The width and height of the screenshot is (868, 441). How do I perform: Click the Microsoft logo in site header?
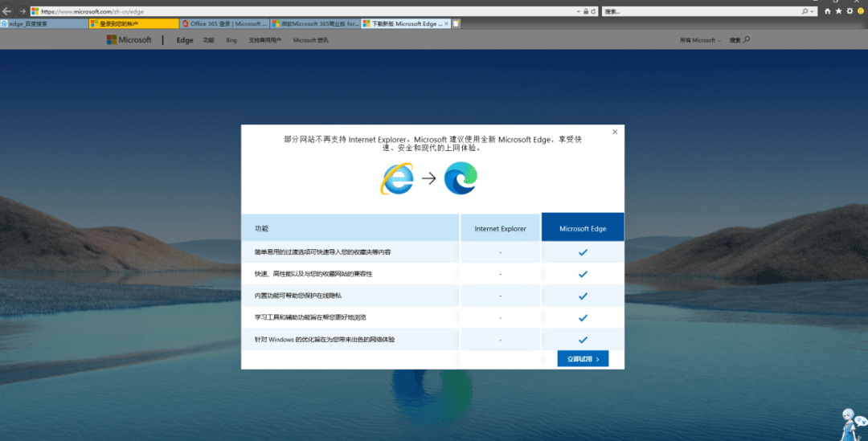pyautogui.click(x=129, y=40)
